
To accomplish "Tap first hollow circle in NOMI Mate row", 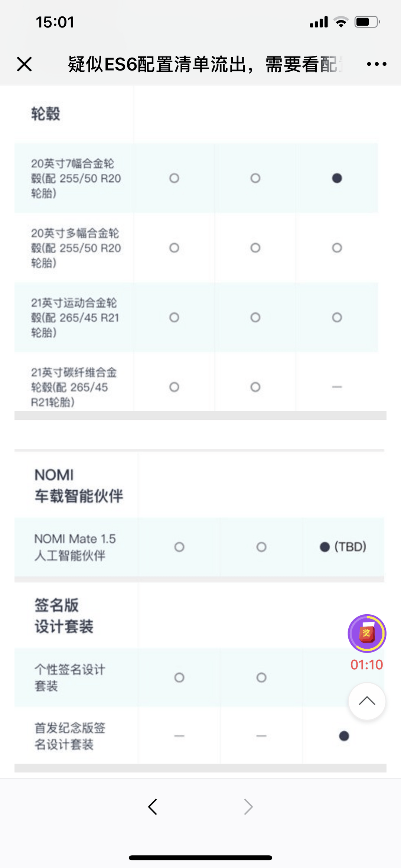I will [x=179, y=547].
